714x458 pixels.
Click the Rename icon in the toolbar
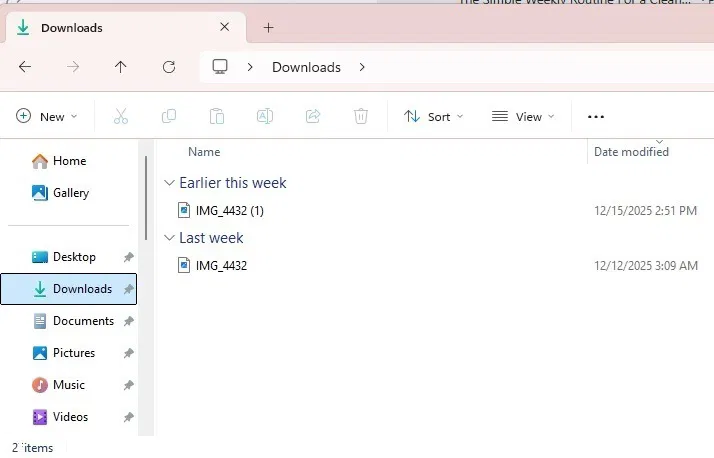coord(265,117)
